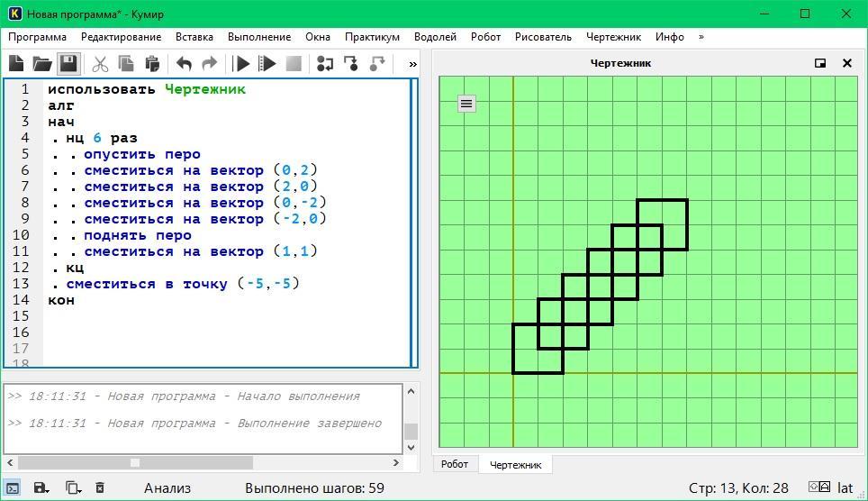The image size is (868, 501).
Task: Open the Чертежник canvas hamburger menu button
Action: (466, 104)
